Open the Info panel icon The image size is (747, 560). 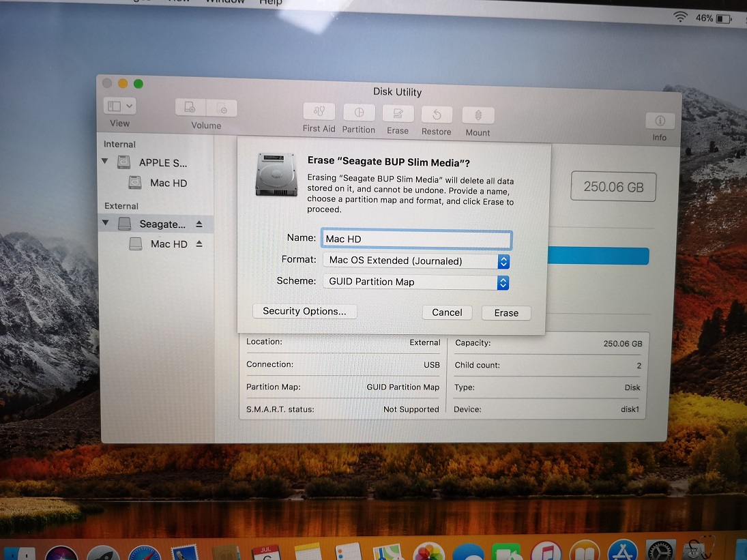click(660, 121)
